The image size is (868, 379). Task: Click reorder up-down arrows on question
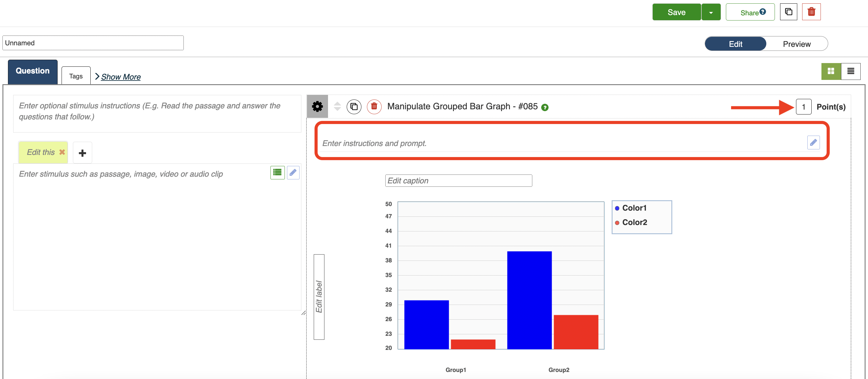337,107
